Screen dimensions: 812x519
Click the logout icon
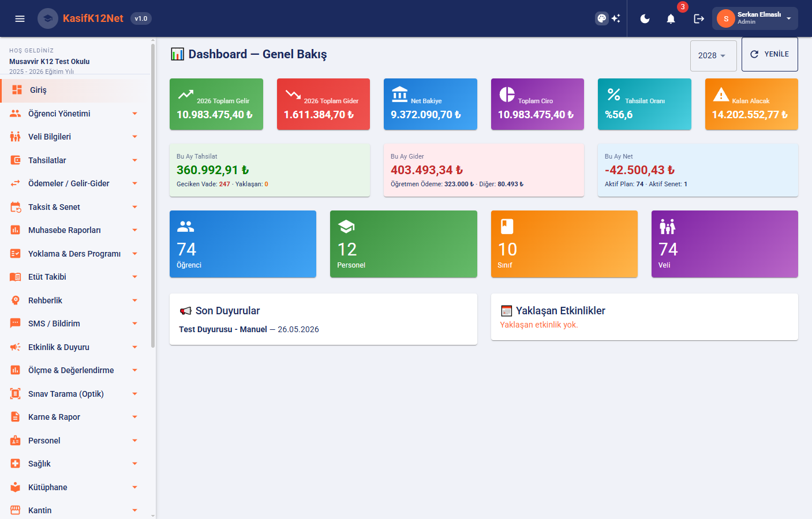pyautogui.click(x=699, y=18)
